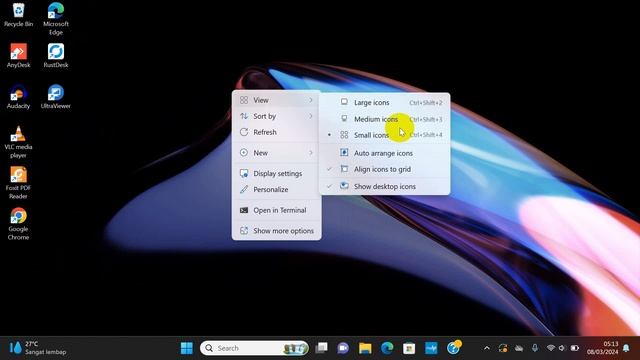Open the notification bell in the tray
Image resolution: width=640 pixels, height=360 pixels.
pos(627,348)
